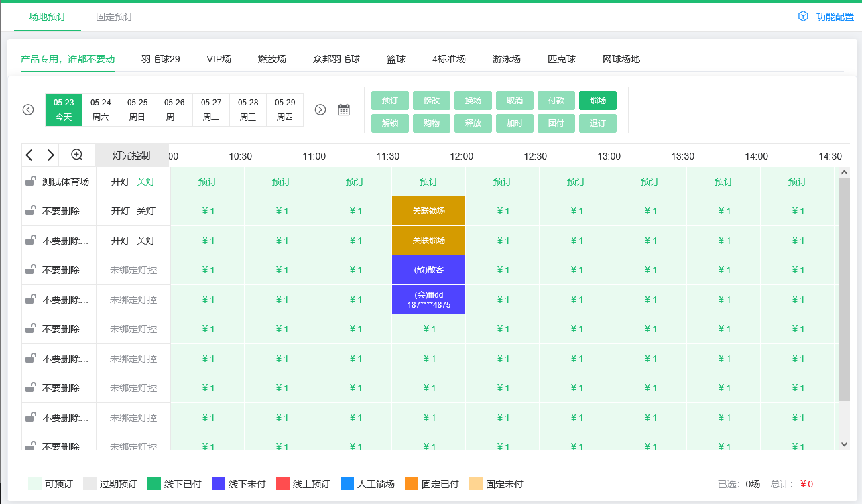Select the 游泳场 venue tab
862x504 pixels.
[507, 59]
